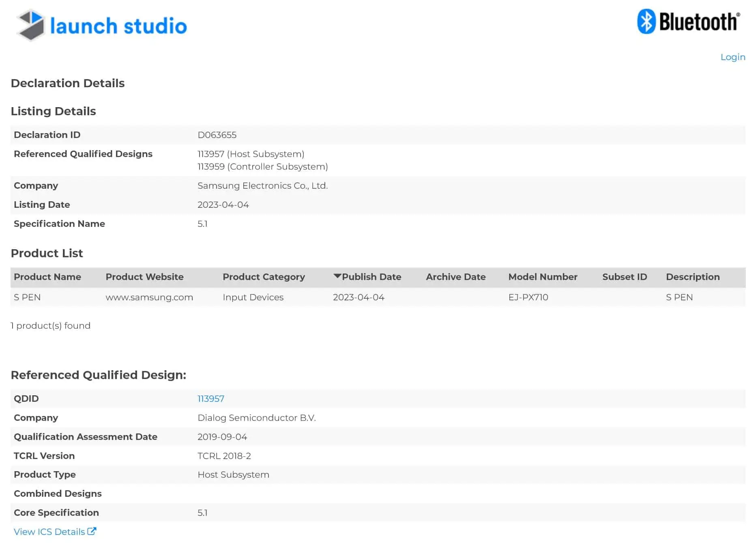Click 'Qualification Assessment Date' label
This screenshot has height=543, width=756.
(x=86, y=437)
